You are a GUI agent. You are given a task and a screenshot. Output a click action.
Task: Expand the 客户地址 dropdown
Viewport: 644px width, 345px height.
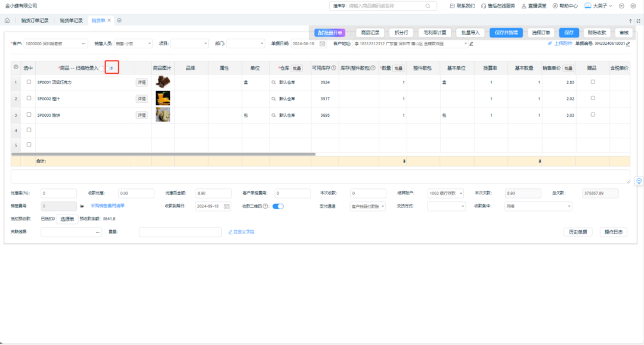tap(465, 43)
